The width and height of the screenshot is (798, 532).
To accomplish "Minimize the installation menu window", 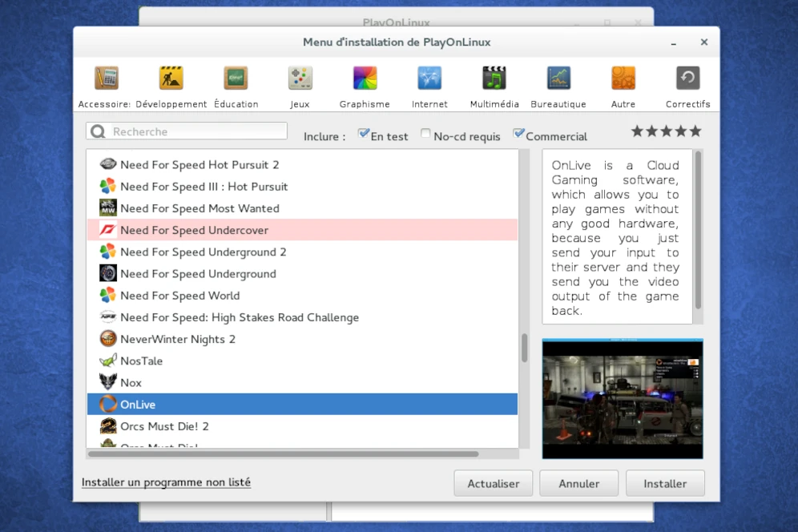I will (x=673, y=42).
